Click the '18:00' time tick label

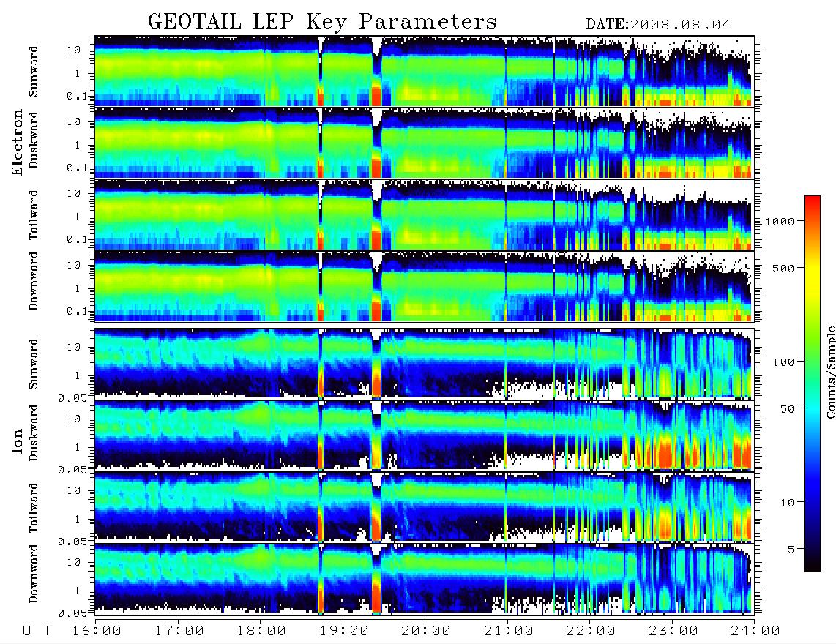pyautogui.click(x=262, y=632)
